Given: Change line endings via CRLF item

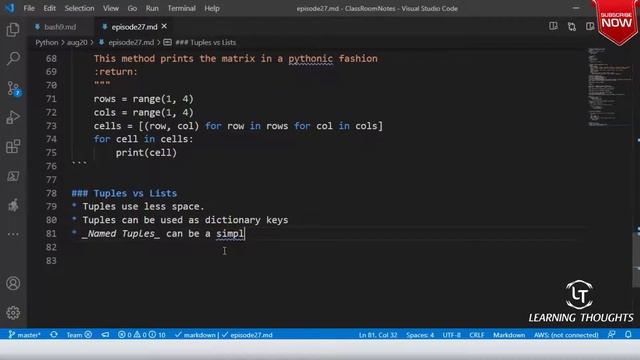Looking at the screenshot, I should pos(477,335).
